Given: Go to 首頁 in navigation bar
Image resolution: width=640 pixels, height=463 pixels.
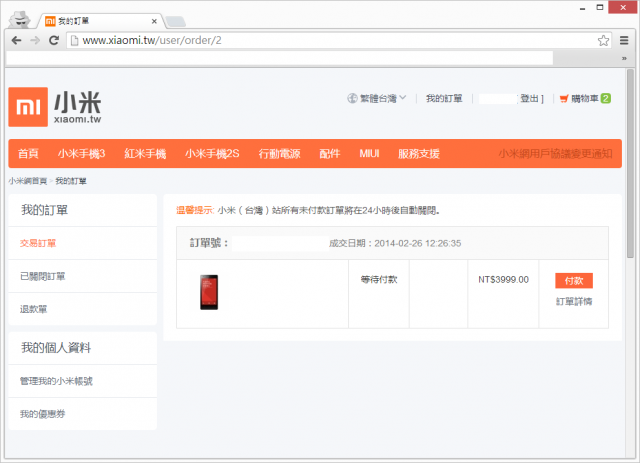Looking at the screenshot, I should click(x=28, y=154).
